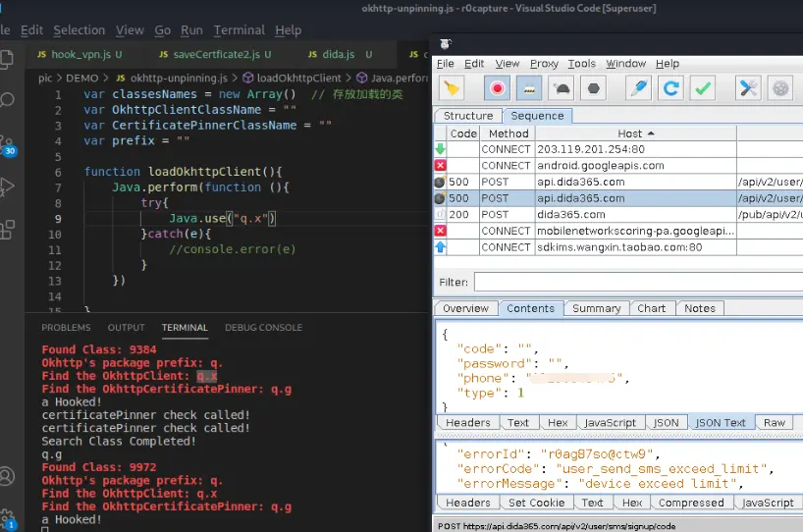Click into the Filter text field
This screenshot has height=532, width=803.
(x=638, y=283)
